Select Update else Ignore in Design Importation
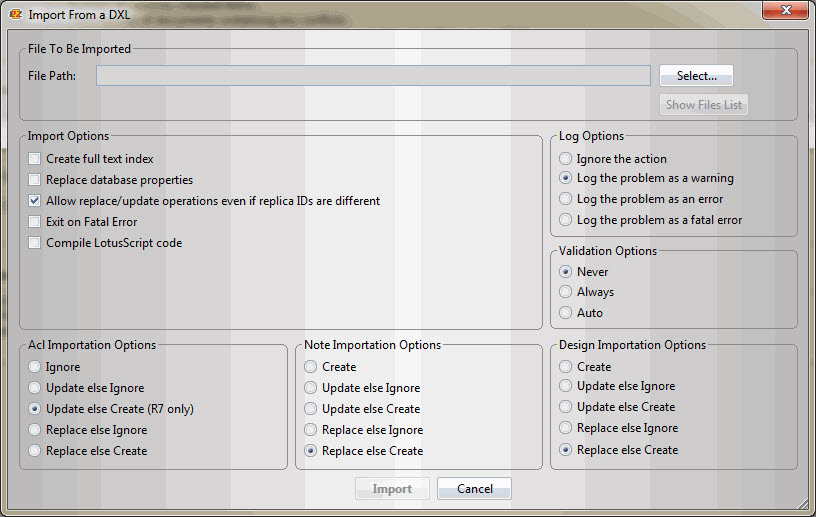Screen dimensions: 816x517 (567, 386)
